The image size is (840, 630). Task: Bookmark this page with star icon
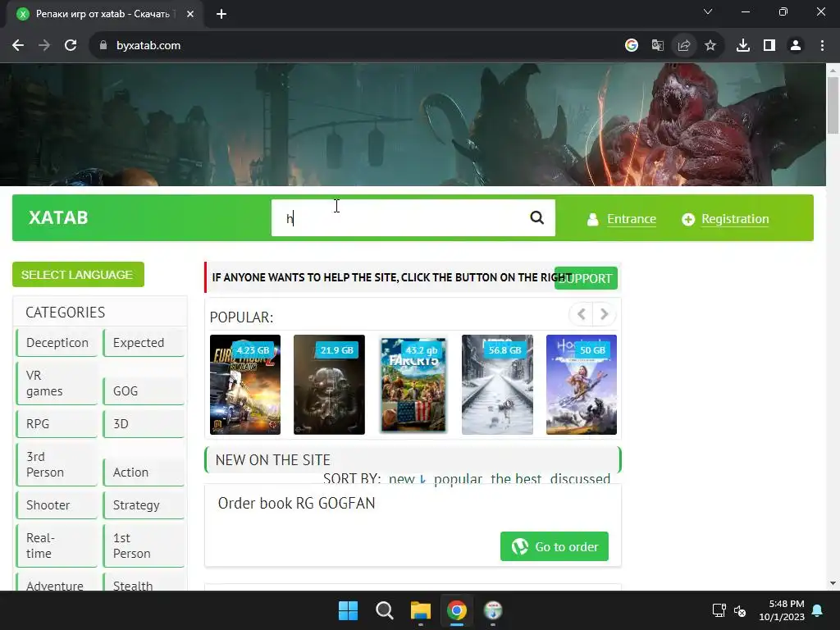coord(710,46)
